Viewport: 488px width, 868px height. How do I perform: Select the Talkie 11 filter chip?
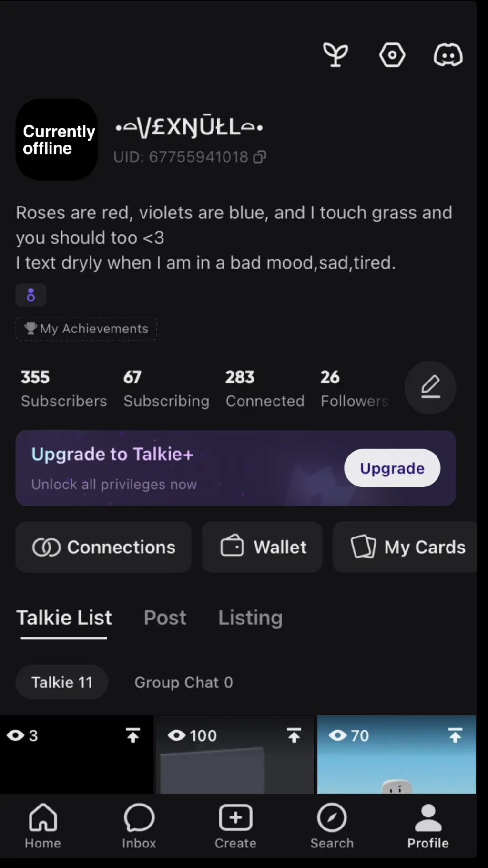pyautogui.click(x=62, y=682)
